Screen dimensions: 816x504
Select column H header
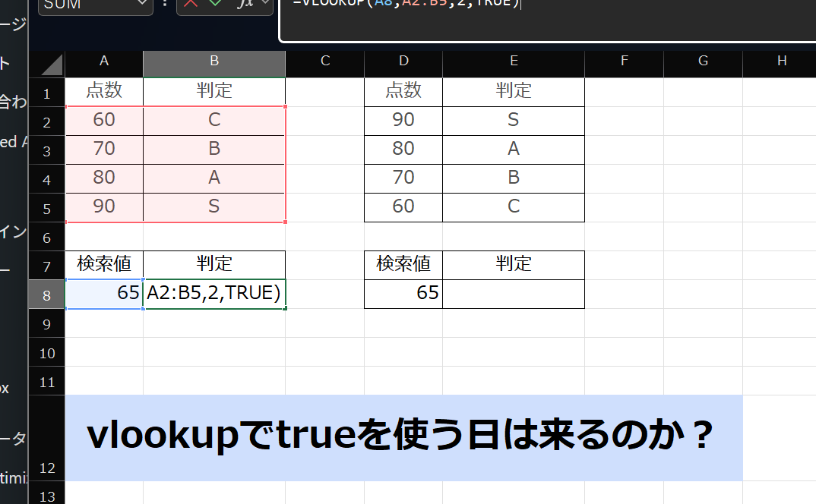click(782, 63)
